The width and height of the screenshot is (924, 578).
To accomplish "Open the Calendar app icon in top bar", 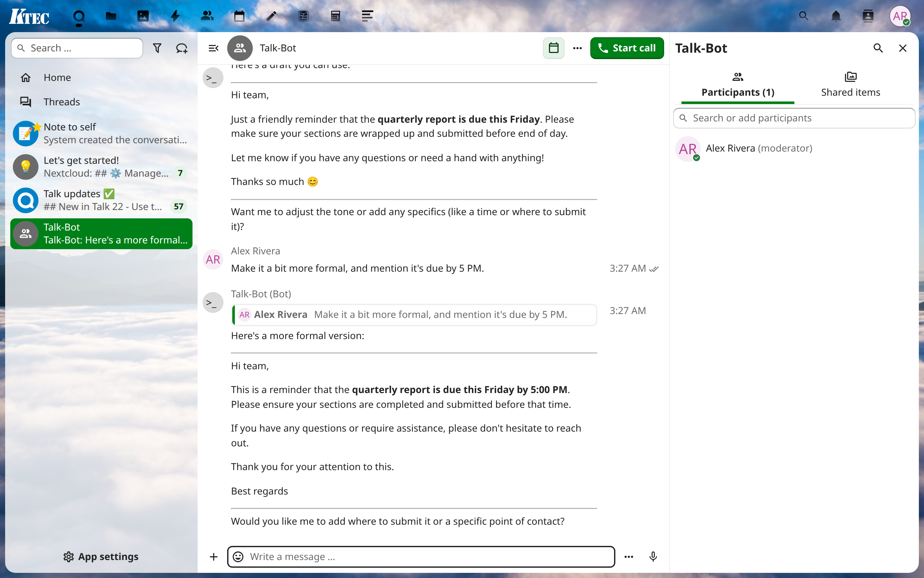I will [x=239, y=16].
